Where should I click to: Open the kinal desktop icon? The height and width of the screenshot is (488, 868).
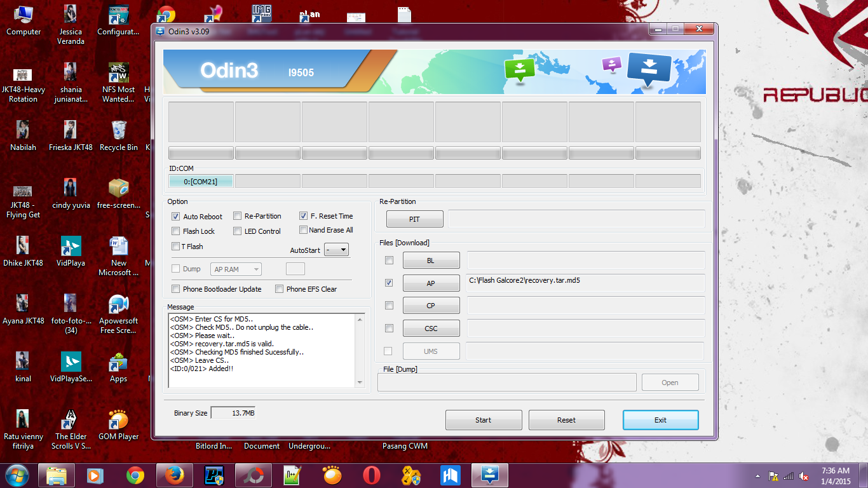coord(24,367)
